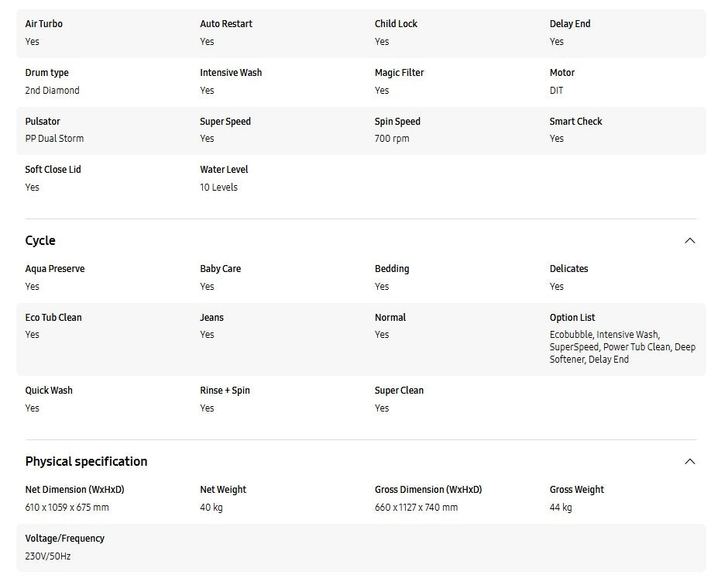Image resolution: width=728 pixels, height=582 pixels.
Task: Click the Gross Weight label
Action: [x=576, y=490]
